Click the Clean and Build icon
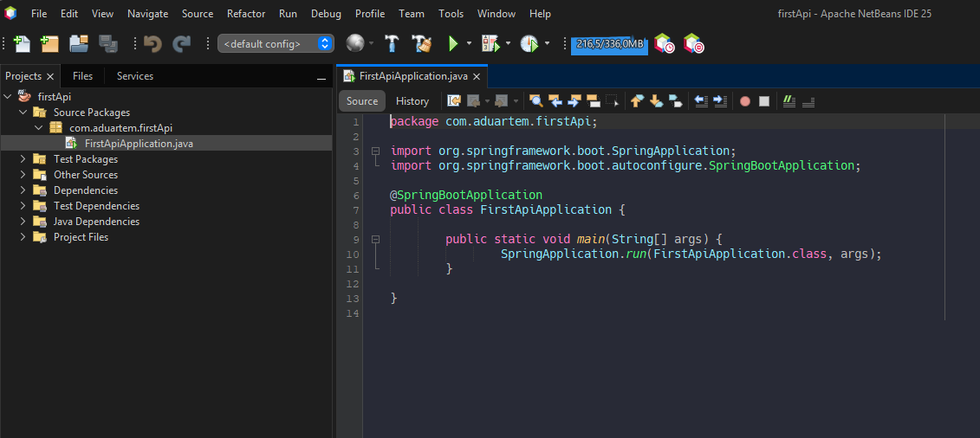The height and width of the screenshot is (438, 980). (x=422, y=43)
